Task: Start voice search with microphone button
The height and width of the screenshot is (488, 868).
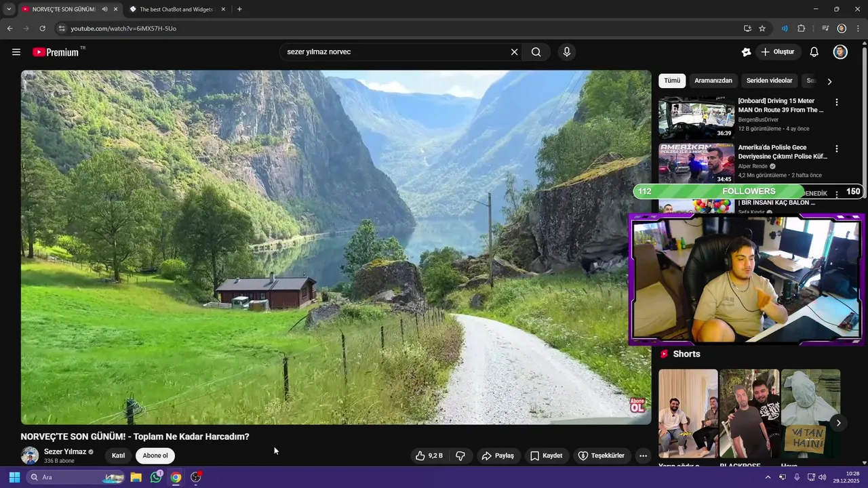Action: click(567, 52)
